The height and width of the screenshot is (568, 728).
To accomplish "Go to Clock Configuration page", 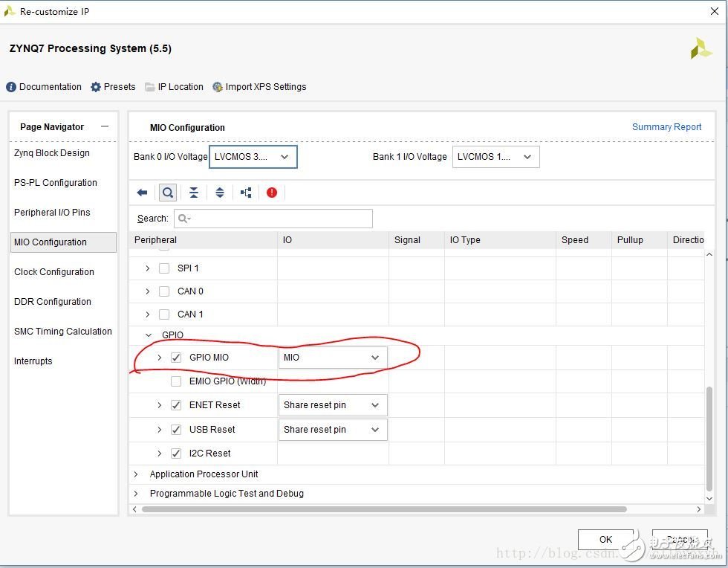I will [x=54, y=272].
